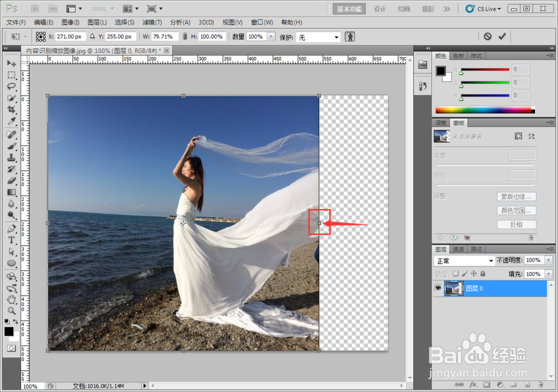Select the Brush tool
Screen dimensions: 558x392
click(11, 146)
